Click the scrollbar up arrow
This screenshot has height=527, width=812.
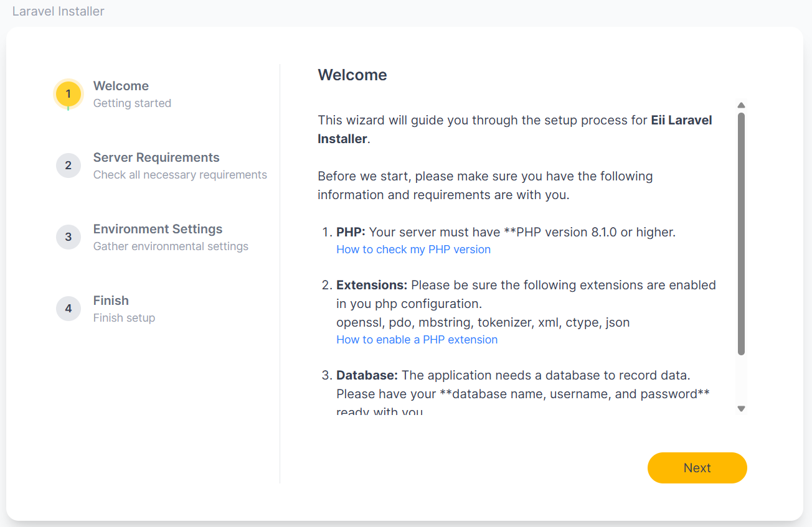tap(741, 105)
